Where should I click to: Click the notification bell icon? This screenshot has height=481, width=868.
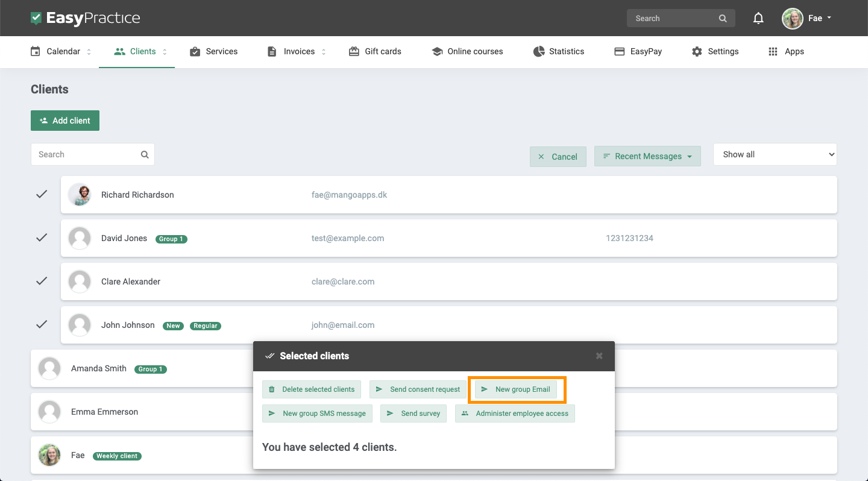point(758,18)
